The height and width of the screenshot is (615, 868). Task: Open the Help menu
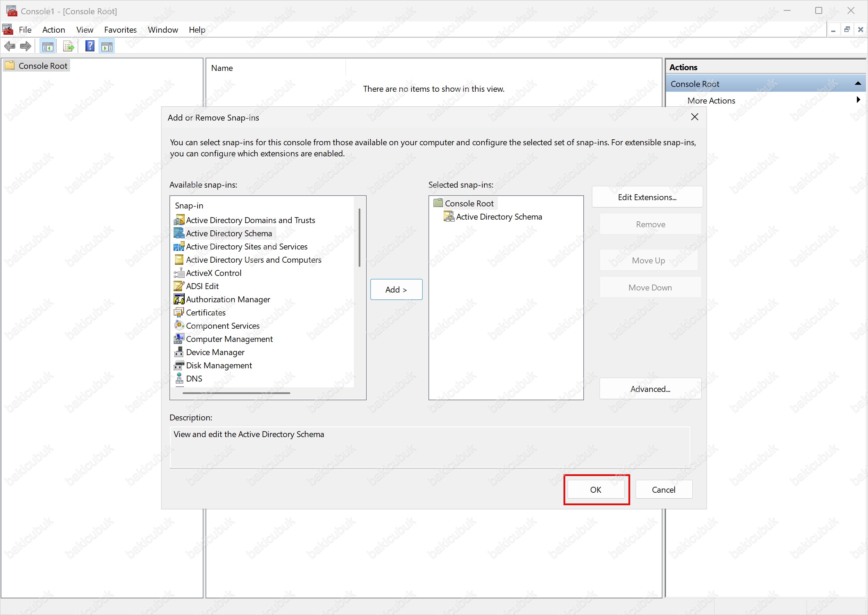[x=197, y=30]
